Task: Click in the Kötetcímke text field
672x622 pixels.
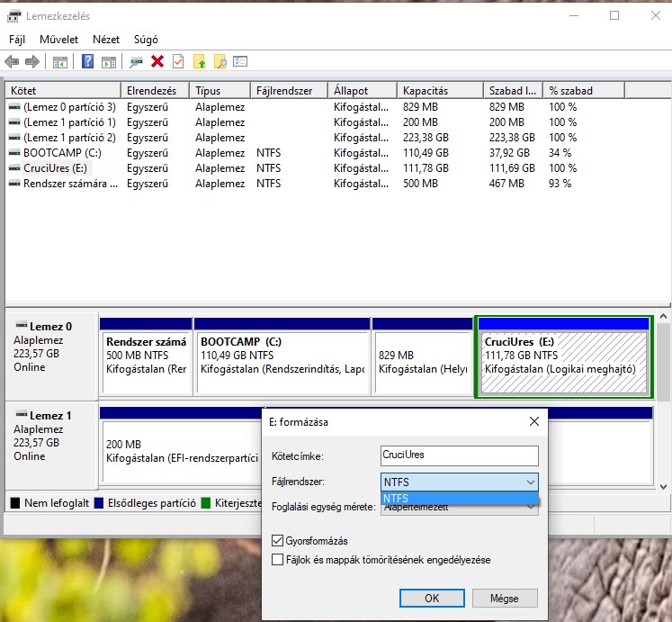Action: pyautogui.click(x=459, y=455)
